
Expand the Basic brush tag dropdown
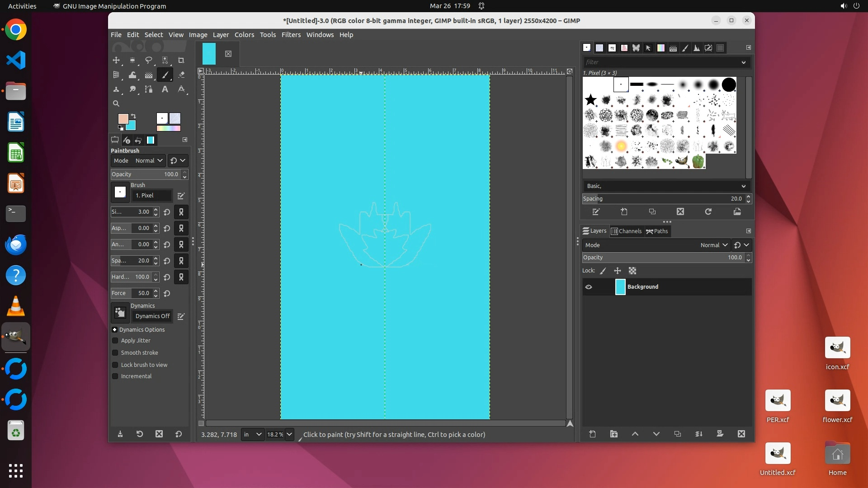coord(743,186)
